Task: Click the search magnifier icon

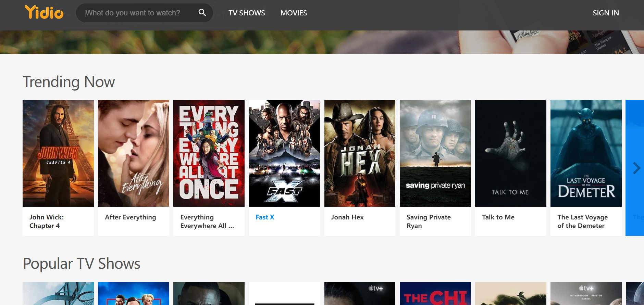Action: 202,13
